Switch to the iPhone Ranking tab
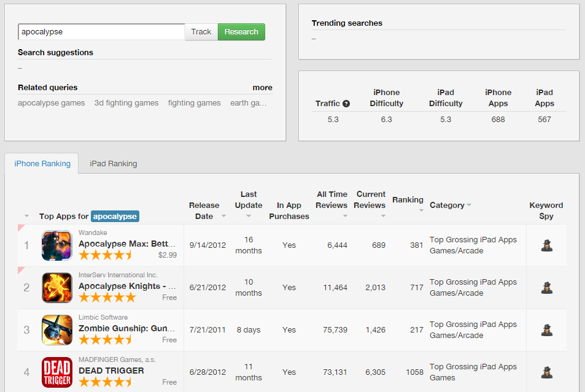The width and height of the screenshot is (585, 392). click(x=42, y=164)
